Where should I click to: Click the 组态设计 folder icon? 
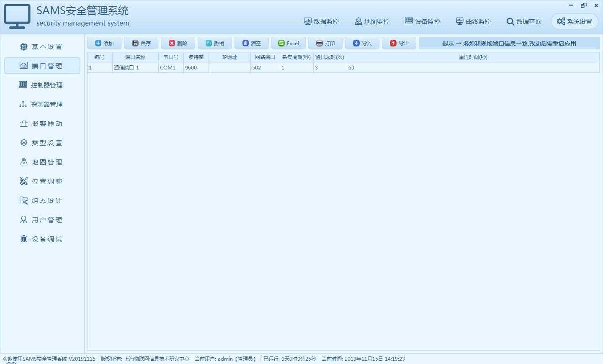click(24, 200)
